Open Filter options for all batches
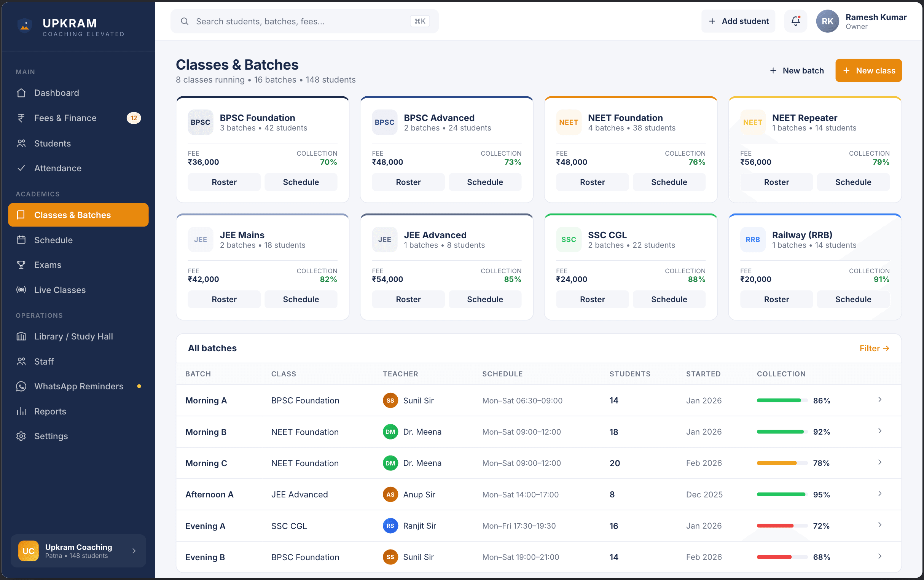The height and width of the screenshot is (580, 924). point(874,348)
